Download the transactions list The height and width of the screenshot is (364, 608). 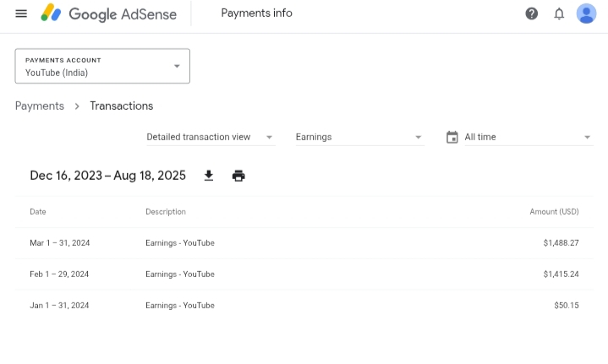209,176
